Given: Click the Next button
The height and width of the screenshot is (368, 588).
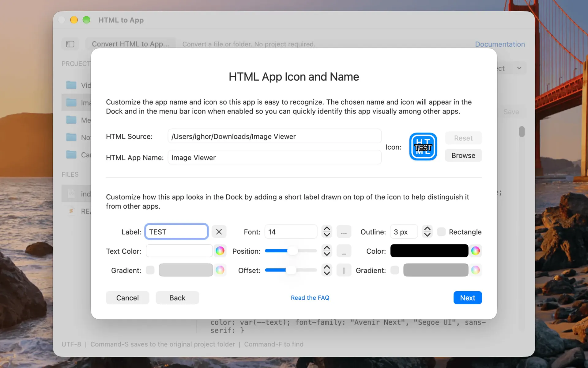Looking at the screenshot, I should [x=467, y=298].
